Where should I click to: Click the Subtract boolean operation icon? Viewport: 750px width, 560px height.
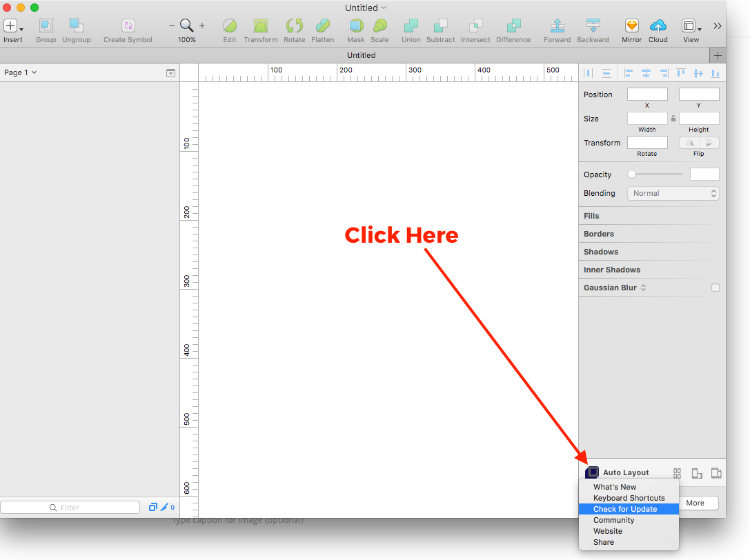coord(441,26)
